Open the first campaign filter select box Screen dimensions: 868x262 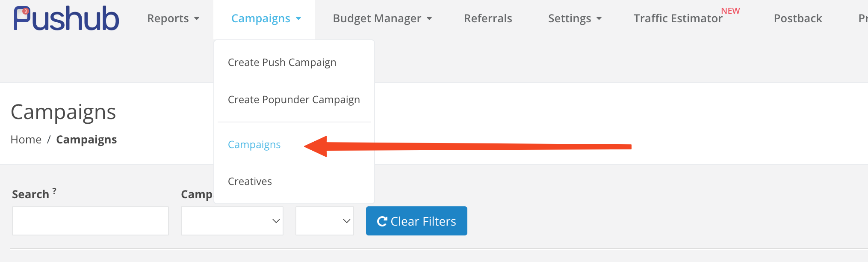[x=232, y=221]
